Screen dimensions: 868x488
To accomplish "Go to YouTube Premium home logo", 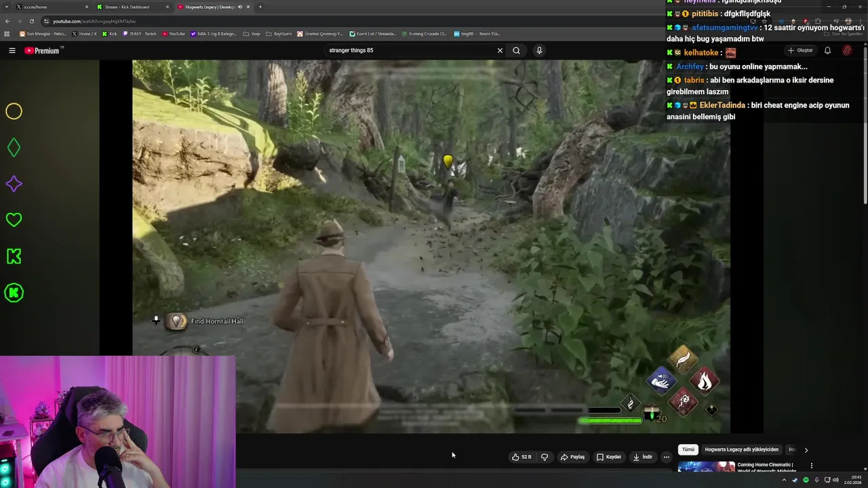I will click(43, 50).
